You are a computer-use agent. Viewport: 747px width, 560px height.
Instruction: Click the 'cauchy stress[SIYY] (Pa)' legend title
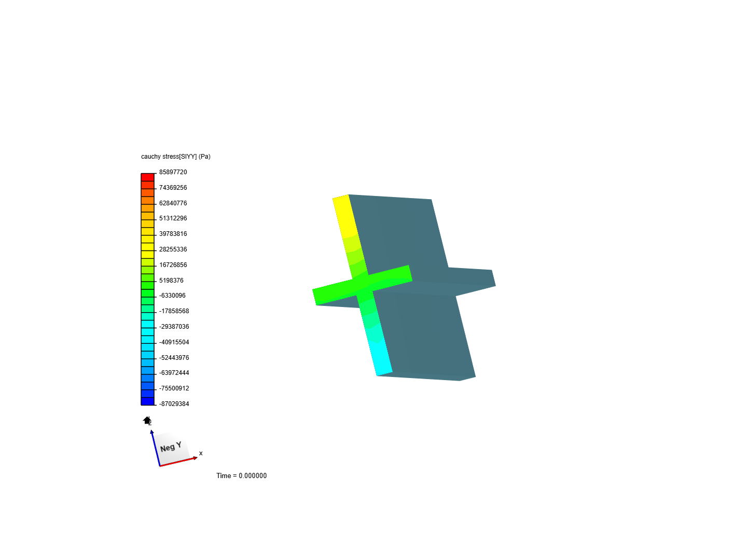click(176, 157)
